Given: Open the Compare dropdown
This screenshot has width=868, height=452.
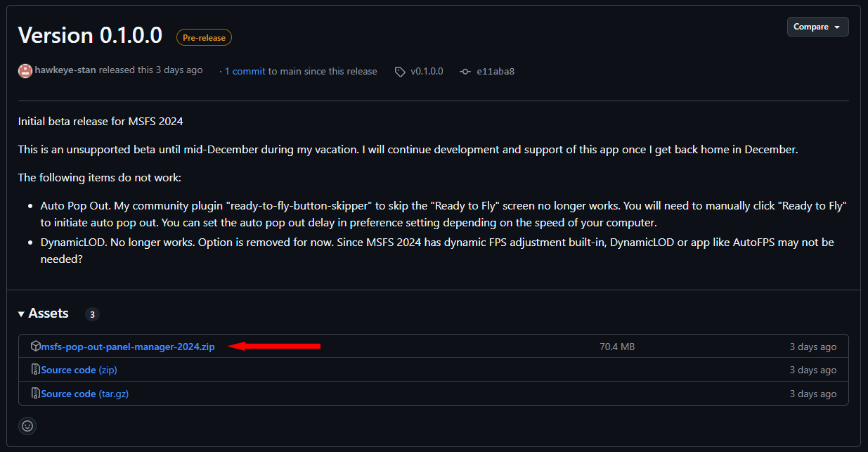Looking at the screenshot, I should (x=817, y=27).
